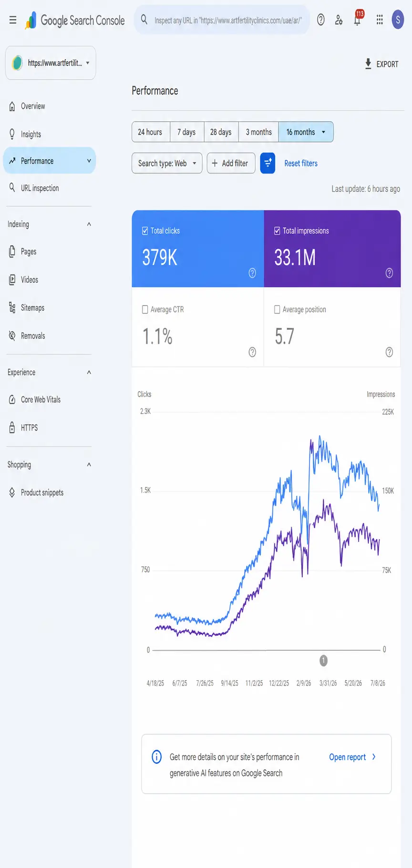
Task: Uncheck Total impressions checkbox
Action: (277, 231)
